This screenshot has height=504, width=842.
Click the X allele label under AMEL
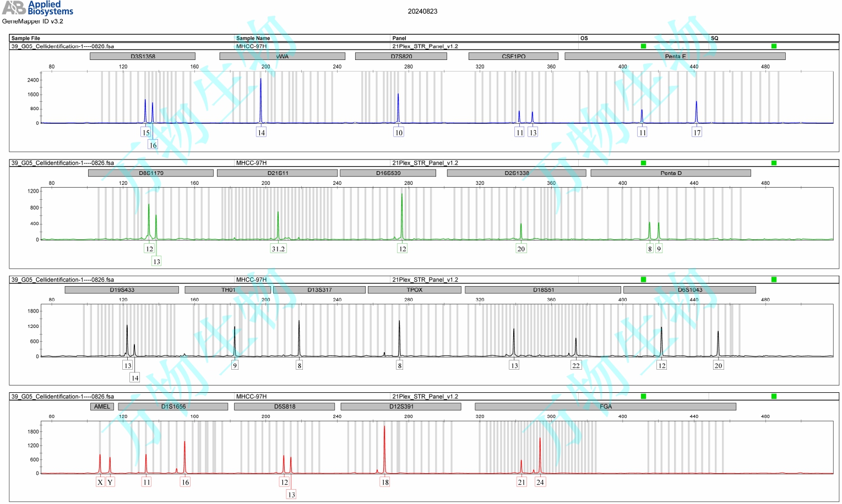point(100,482)
